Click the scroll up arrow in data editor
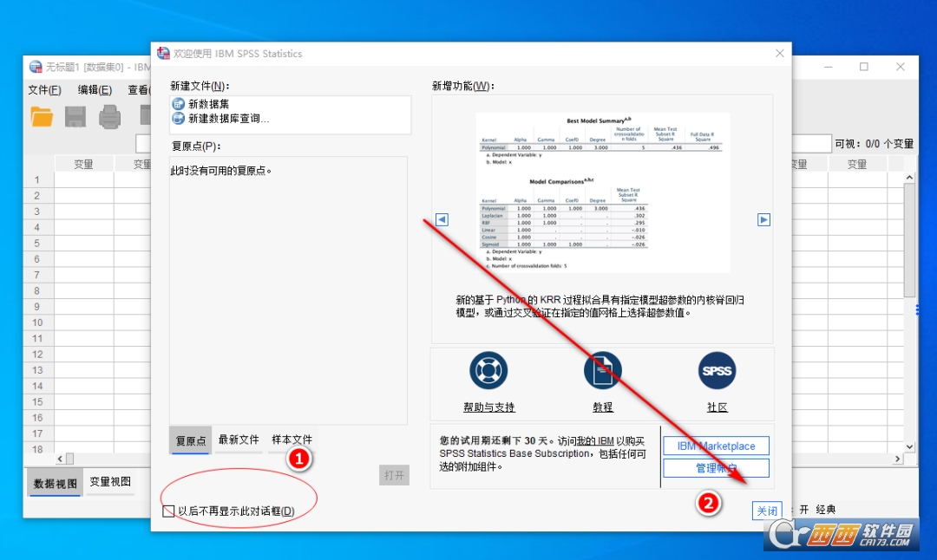This screenshot has width=937, height=560. point(909,178)
